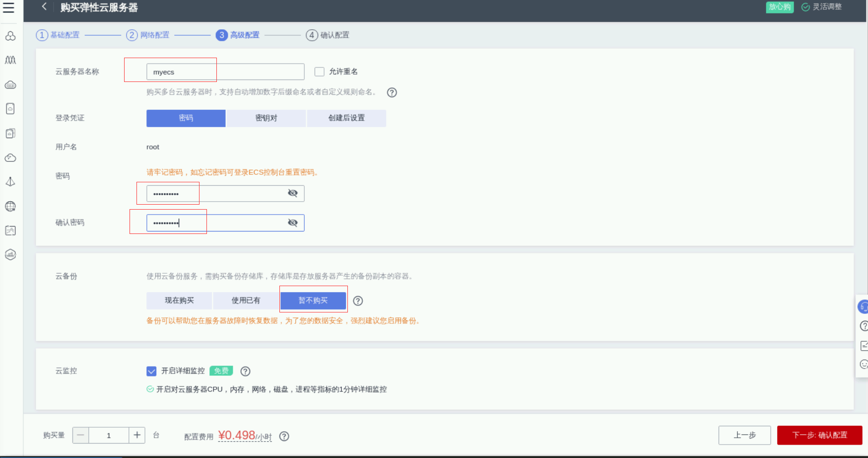Screen dimensions: 868x458
Task: Go back using the header arrow
Action: point(44,6)
